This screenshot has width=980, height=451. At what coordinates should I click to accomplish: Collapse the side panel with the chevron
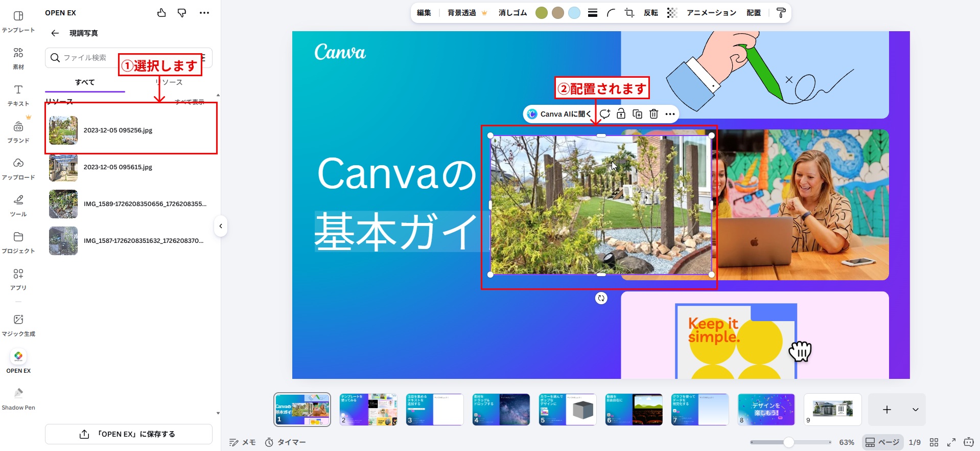(x=221, y=226)
